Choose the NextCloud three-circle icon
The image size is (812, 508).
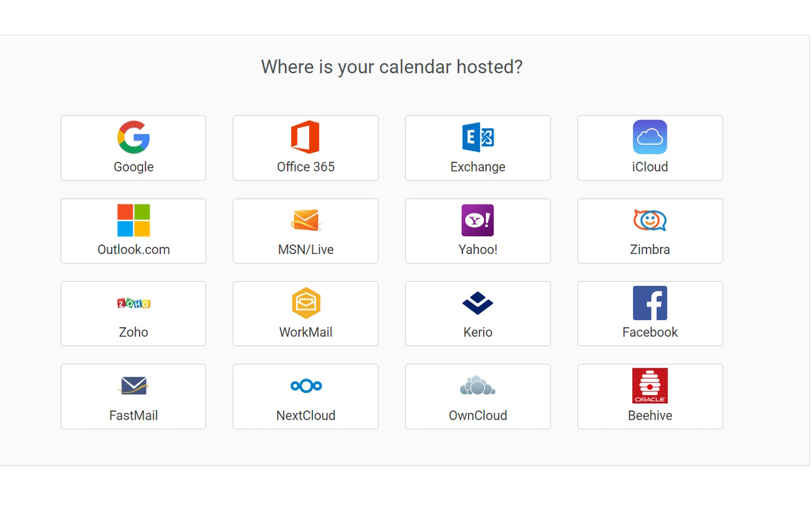coord(306,385)
